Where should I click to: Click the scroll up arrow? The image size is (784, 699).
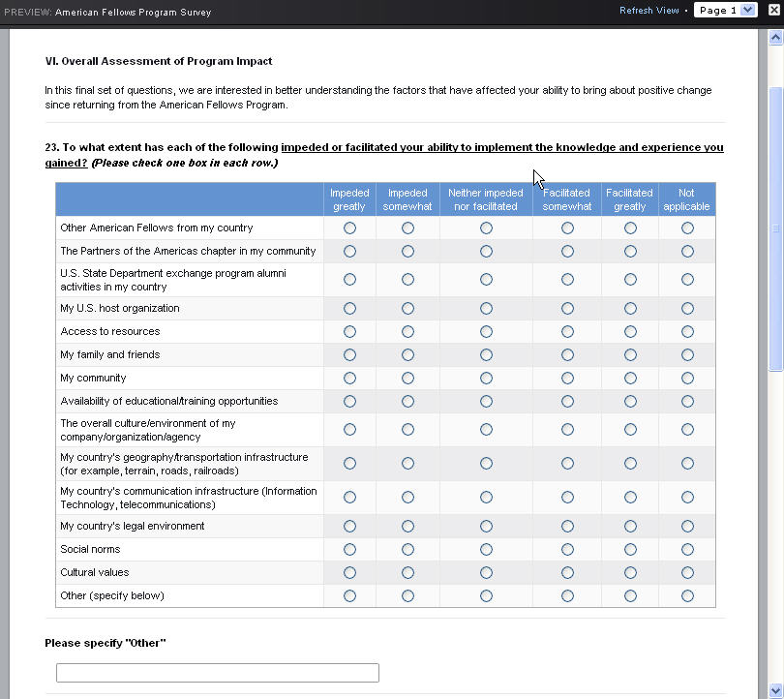click(775, 37)
